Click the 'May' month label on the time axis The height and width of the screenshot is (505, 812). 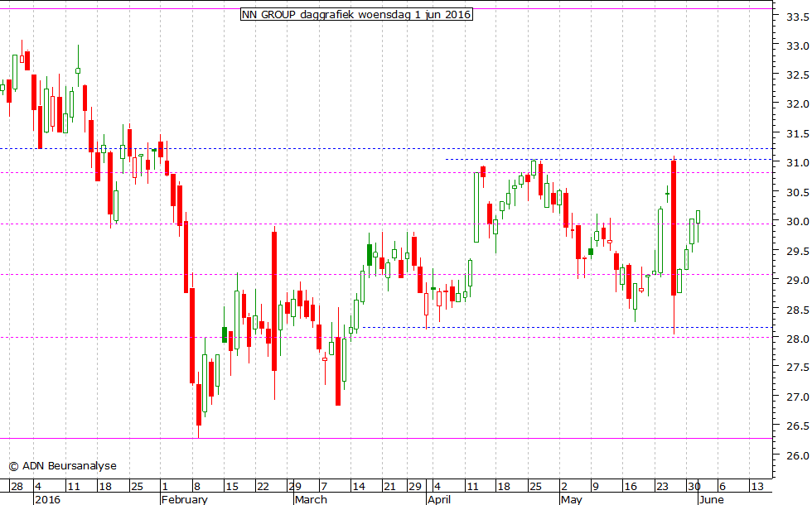(572, 499)
